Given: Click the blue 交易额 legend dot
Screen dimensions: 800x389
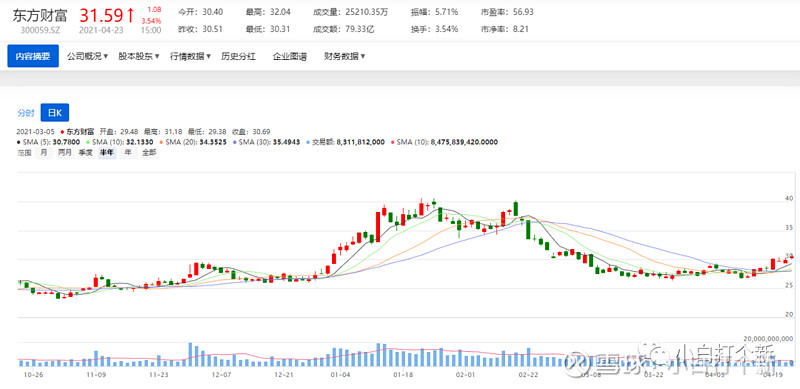Looking at the screenshot, I should click(307, 142).
